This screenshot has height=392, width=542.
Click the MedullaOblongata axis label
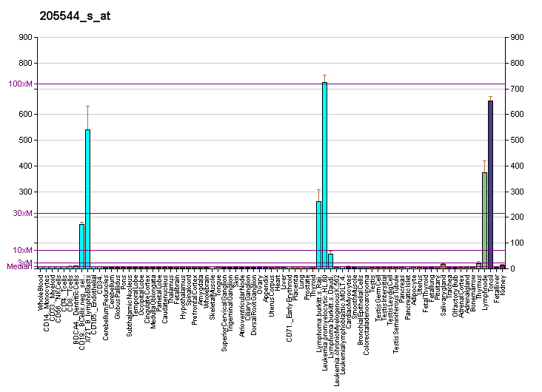tap(153, 302)
